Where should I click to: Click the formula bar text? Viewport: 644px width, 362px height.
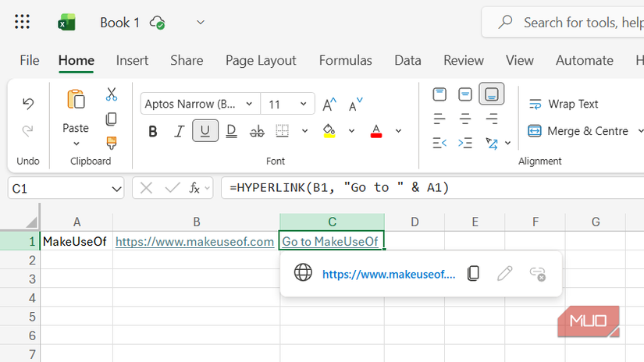[x=340, y=187]
